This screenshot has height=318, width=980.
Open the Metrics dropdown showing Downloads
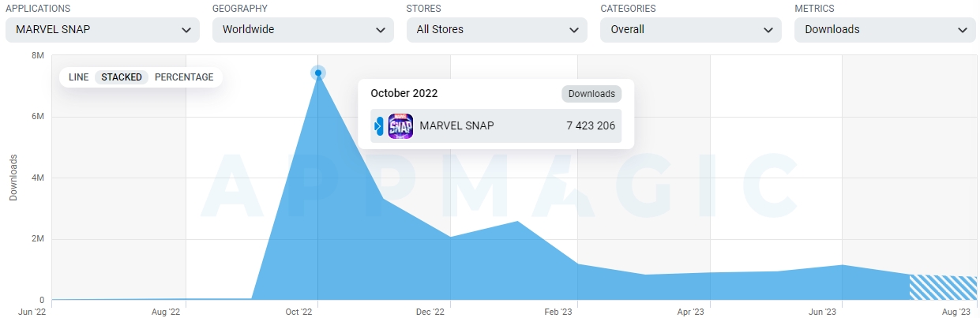(884, 30)
